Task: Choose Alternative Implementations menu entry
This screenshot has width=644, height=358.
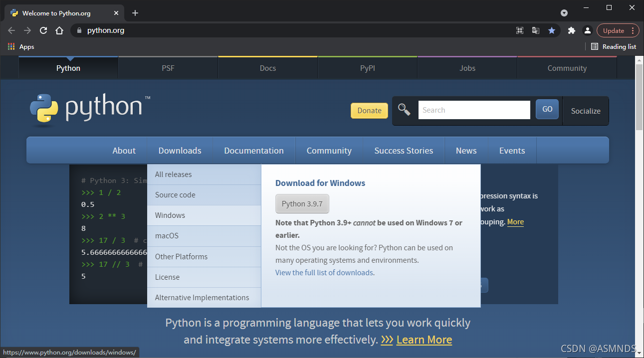Action: tap(204, 298)
